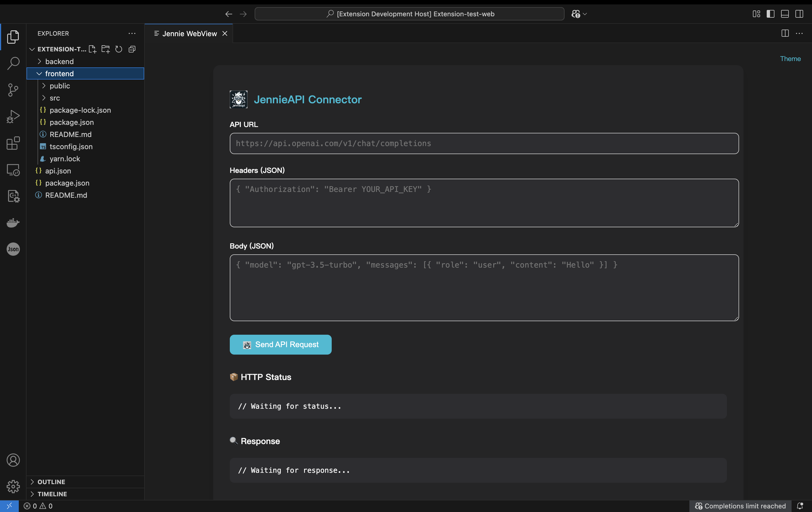Expand the OUTLINE section
Viewport: 812px width, 512px height.
[51, 482]
